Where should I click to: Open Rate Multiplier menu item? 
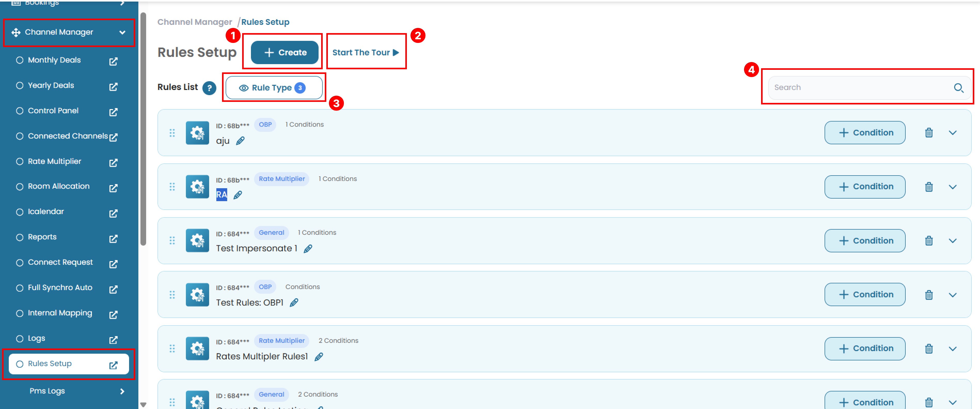[54, 162]
